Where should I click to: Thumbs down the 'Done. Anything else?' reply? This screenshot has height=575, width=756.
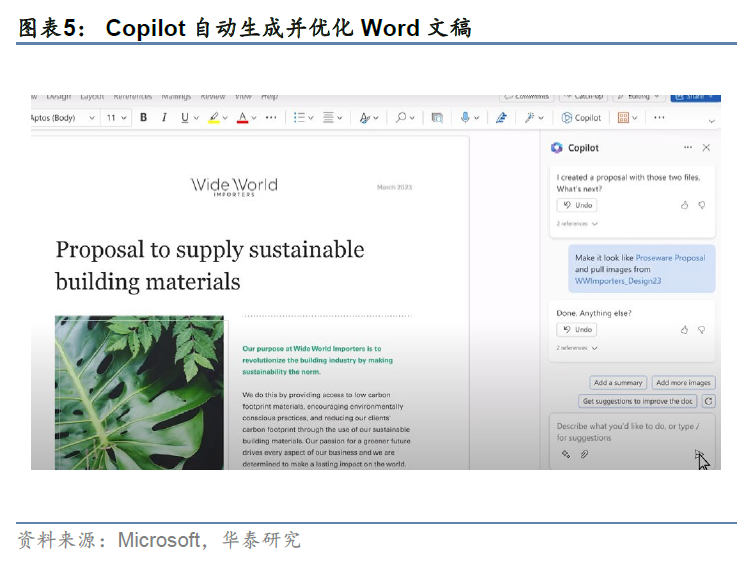[x=702, y=330]
